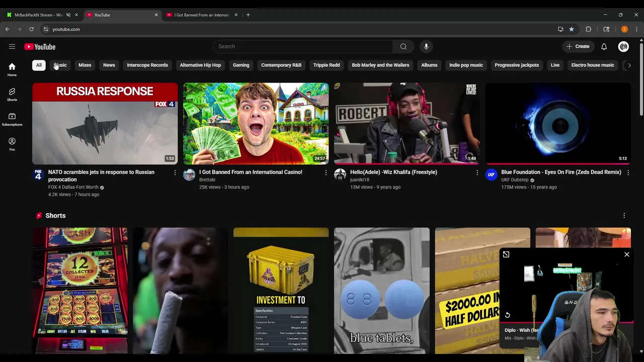Screen dimensions: 644x362
Task: Play the Russia Response video thumbnail
Action: [105, 124]
